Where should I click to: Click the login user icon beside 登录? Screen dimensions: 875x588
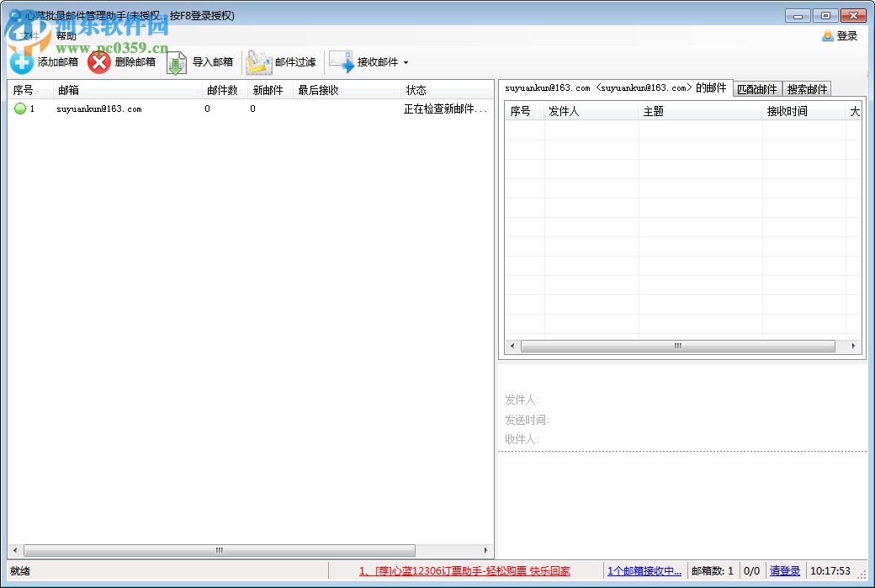[x=828, y=36]
